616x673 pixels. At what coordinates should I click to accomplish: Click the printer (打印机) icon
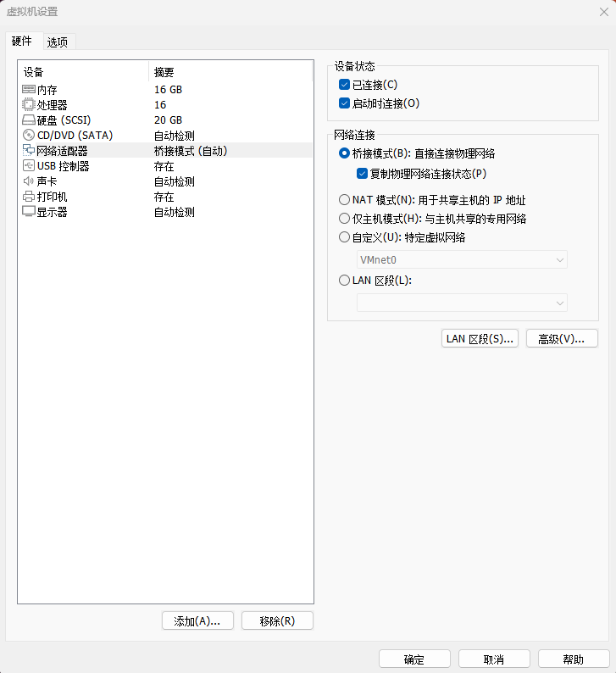28,197
